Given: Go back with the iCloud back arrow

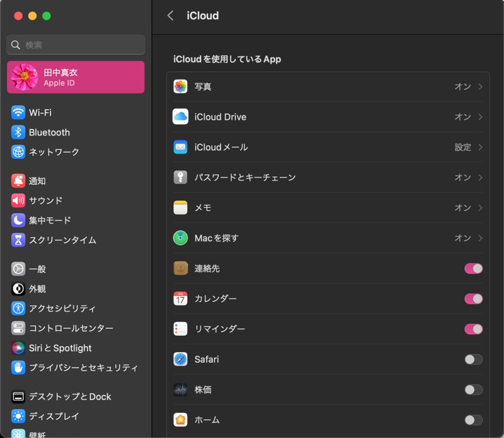Looking at the screenshot, I should pyautogui.click(x=170, y=15).
